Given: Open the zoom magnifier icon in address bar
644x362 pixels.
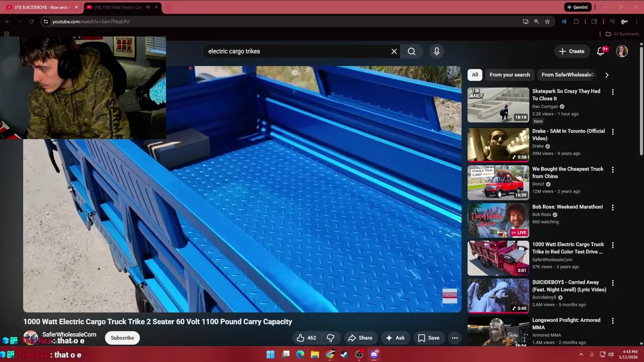Looking at the screenshot, I should (x=536, y=22).
